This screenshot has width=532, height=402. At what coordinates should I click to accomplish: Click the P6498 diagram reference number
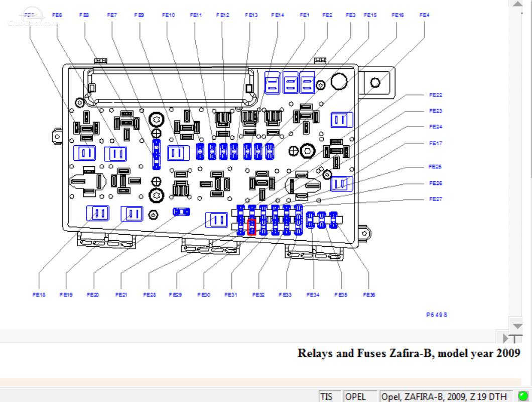pyautogui.click(x=436, y=315)
